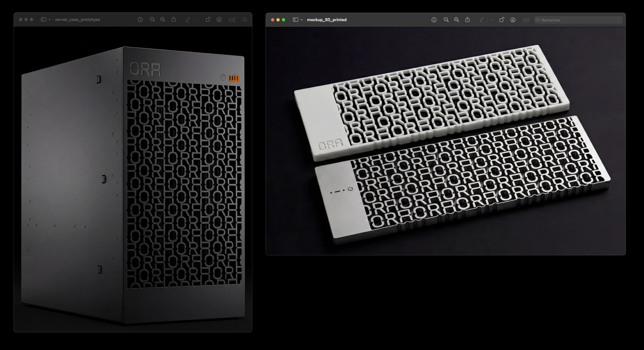Click the mockup_3D_printed window title

click(327, 20)
